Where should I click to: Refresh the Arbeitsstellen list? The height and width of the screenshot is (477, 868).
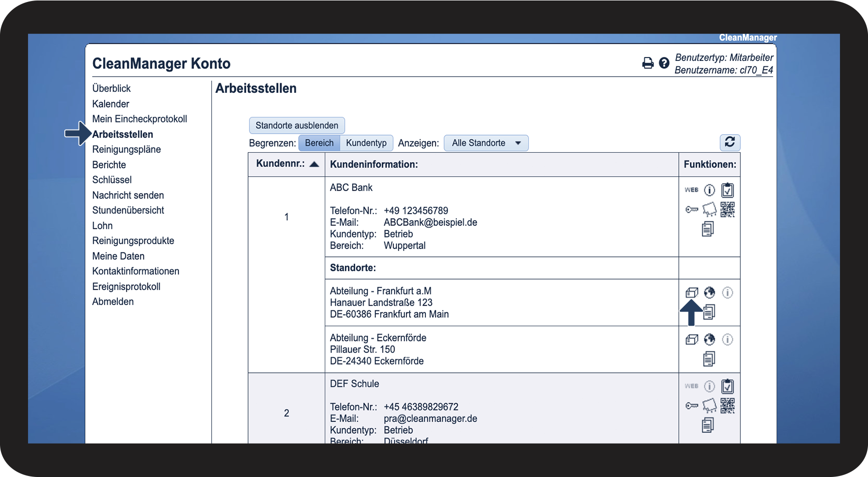(x=729, y=142)
